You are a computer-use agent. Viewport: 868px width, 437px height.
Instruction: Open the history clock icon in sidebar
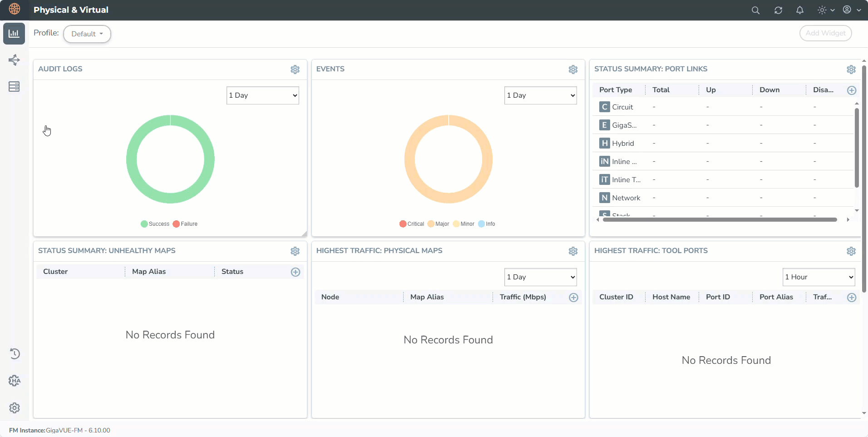(15, 353)
